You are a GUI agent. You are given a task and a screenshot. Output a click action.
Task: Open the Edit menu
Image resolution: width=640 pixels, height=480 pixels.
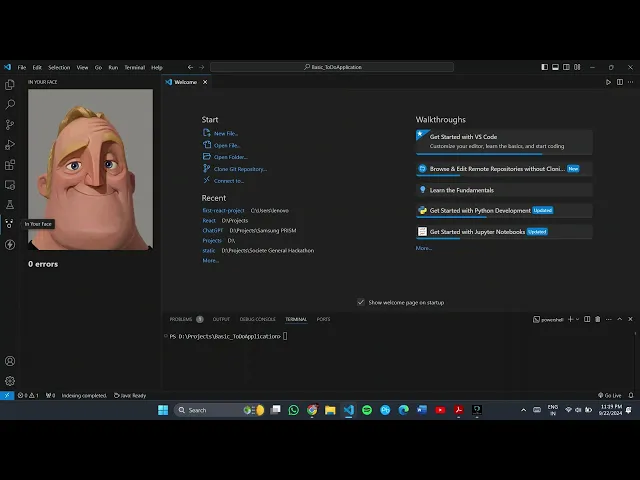coord(37,67)
